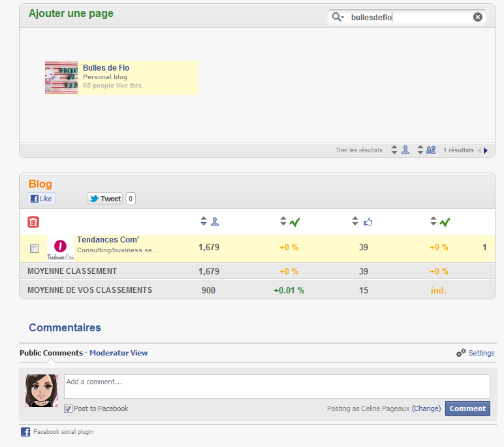Screen dimensions: 504x447
Task: Clear the bullesdeflo search field
Action: (478, 17)
